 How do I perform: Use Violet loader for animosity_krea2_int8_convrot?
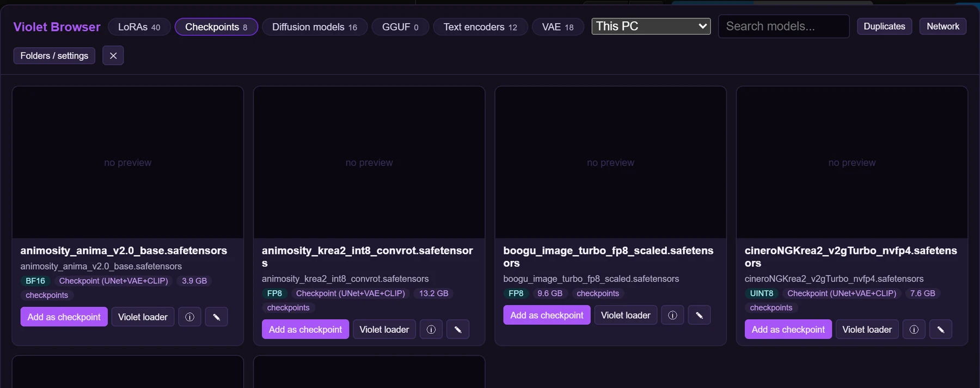(384, 330)
